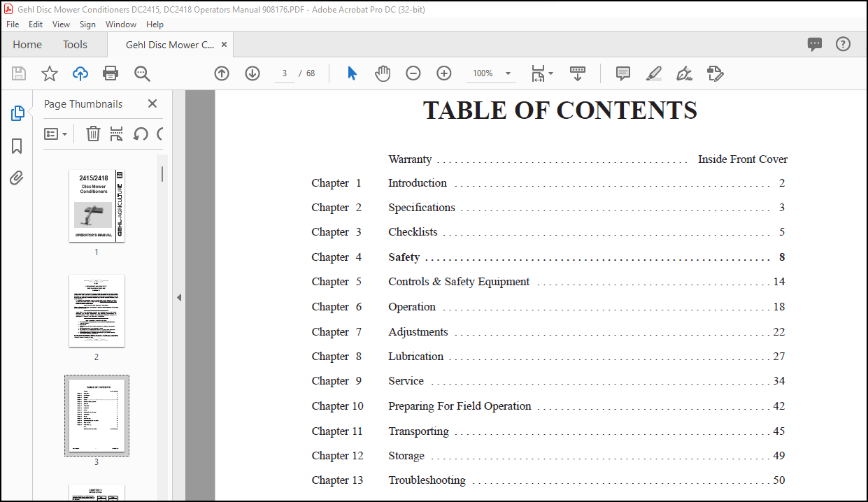Click 'Controls & Safety Equipment' entry
Viewport: 868px width, 502px height.
tap(459, 282)
